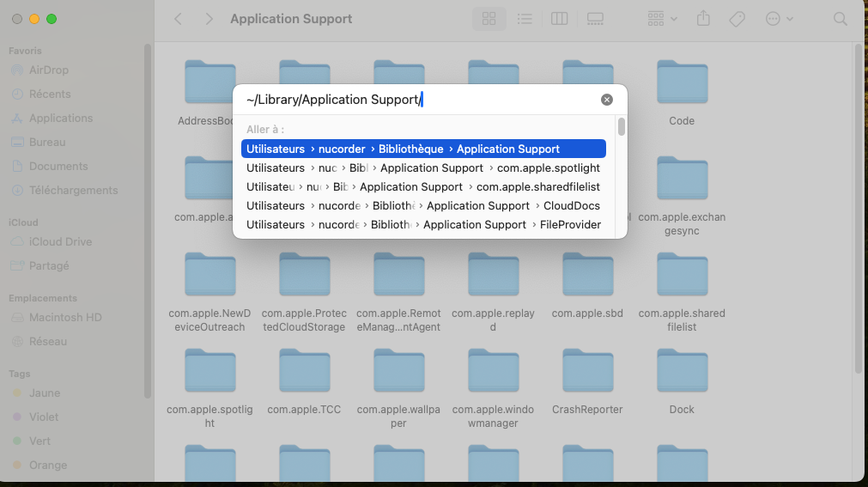This screenshot has height=487, width=868.
Task: Select the com.apple.sharedfilelist folder icon
Action: (x=682, y=274)
